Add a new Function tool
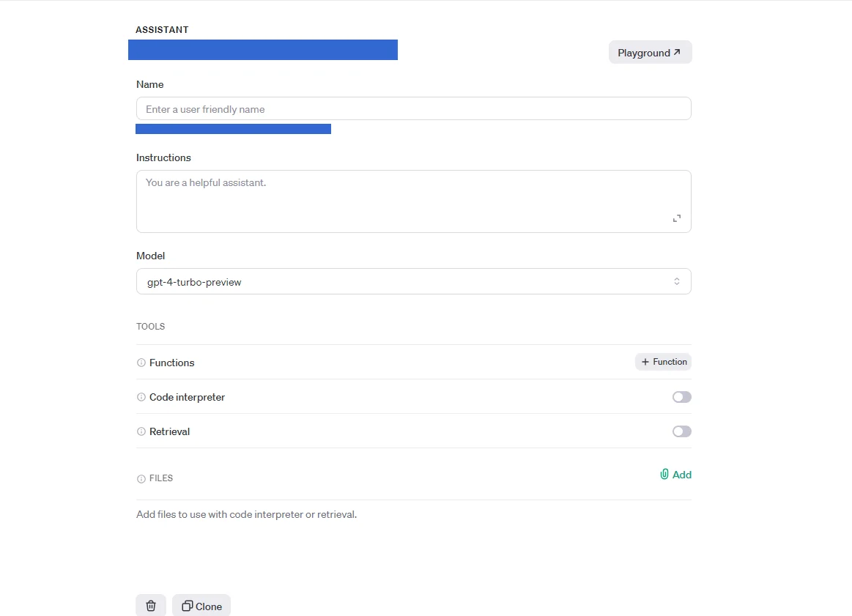This screenshot has height=616, width=852. (663, 362)
